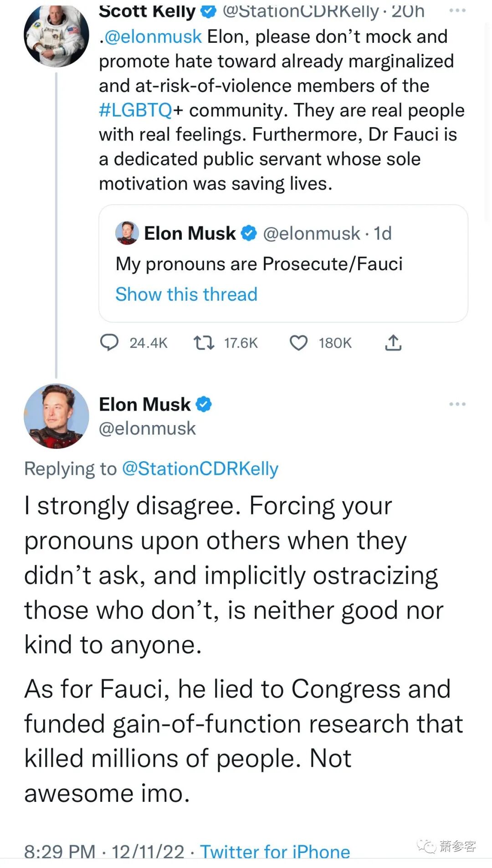Click Twitter for iPhone source link

(275, 851)
